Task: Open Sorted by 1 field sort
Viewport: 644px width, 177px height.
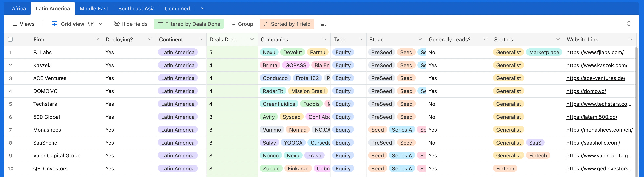Action: (x=286, y=24)
